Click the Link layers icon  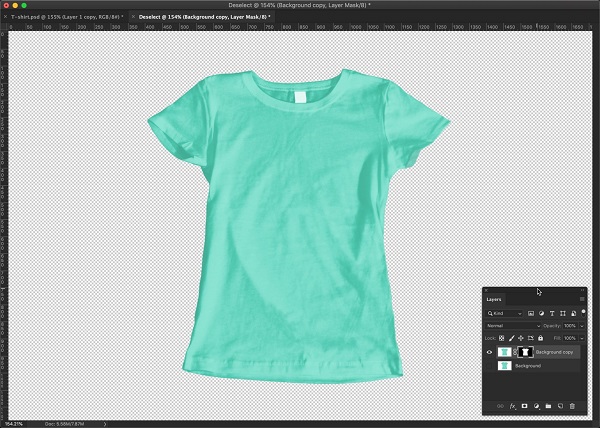[501, 406]
